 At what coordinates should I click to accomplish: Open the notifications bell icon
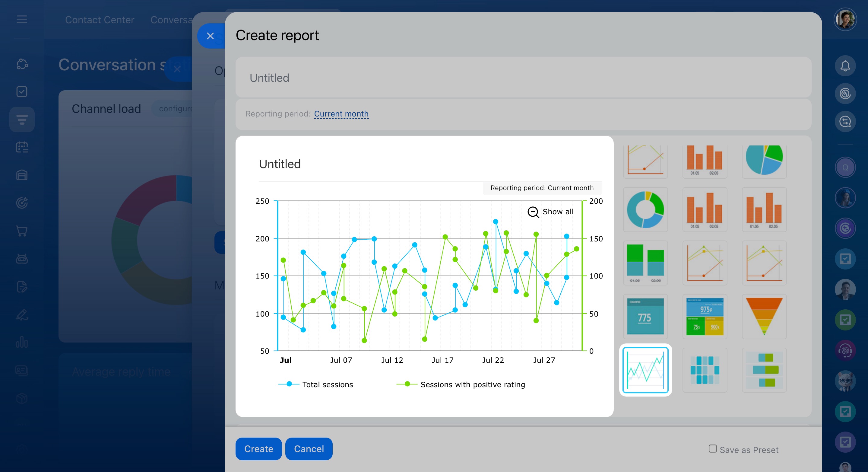[845, 66]
